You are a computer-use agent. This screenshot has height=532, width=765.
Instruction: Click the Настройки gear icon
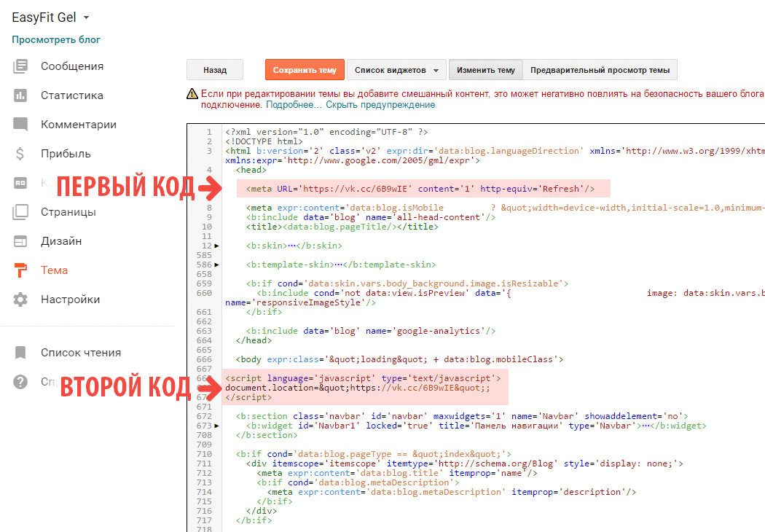click(x=20, y=300)
